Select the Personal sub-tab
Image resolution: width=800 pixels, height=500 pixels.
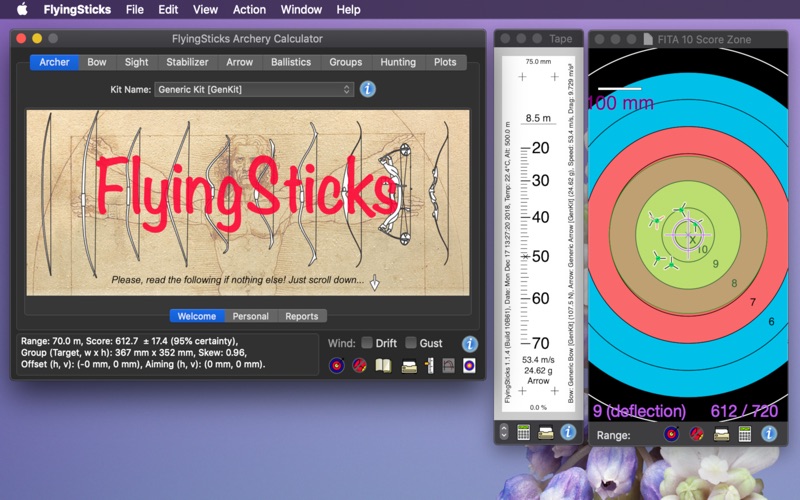[x=251, y=316]
